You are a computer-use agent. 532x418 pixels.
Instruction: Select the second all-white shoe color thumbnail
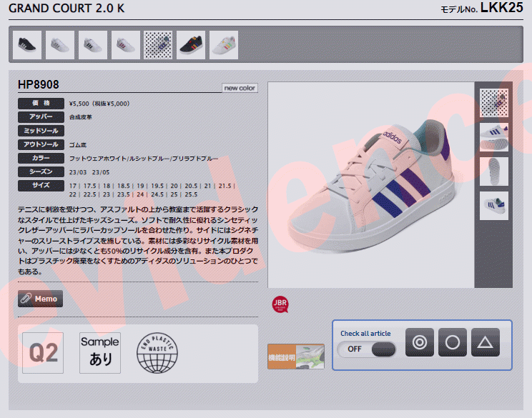click(60, 45)
